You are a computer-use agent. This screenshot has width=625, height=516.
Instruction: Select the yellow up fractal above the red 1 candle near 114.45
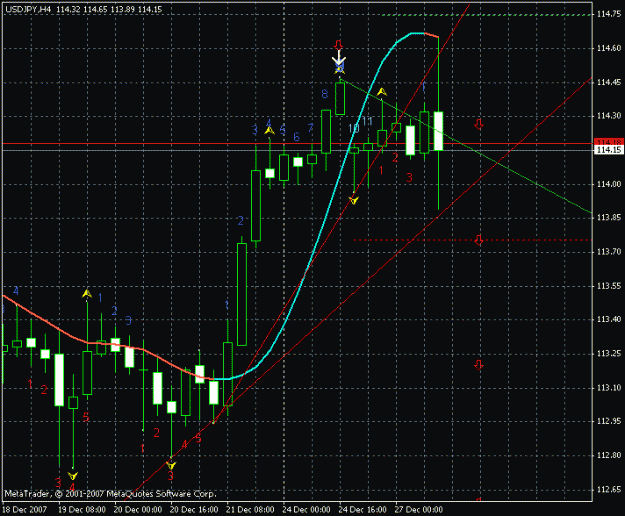tap(382, 92)
